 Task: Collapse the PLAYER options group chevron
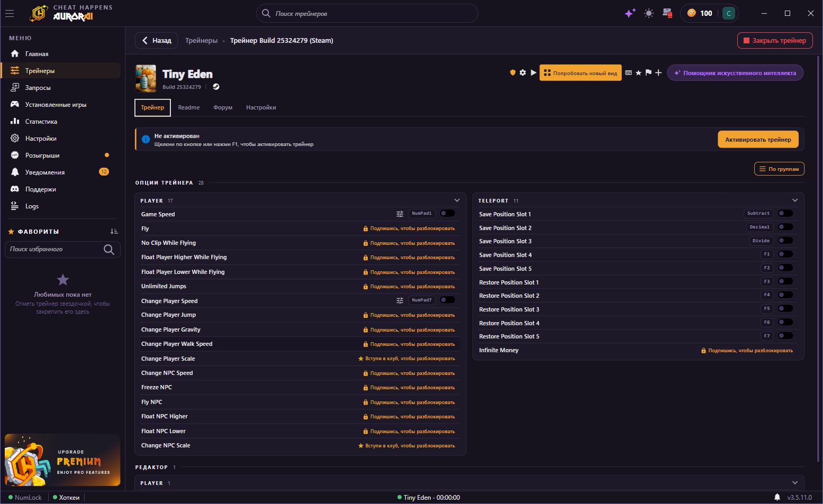[457, 200]
